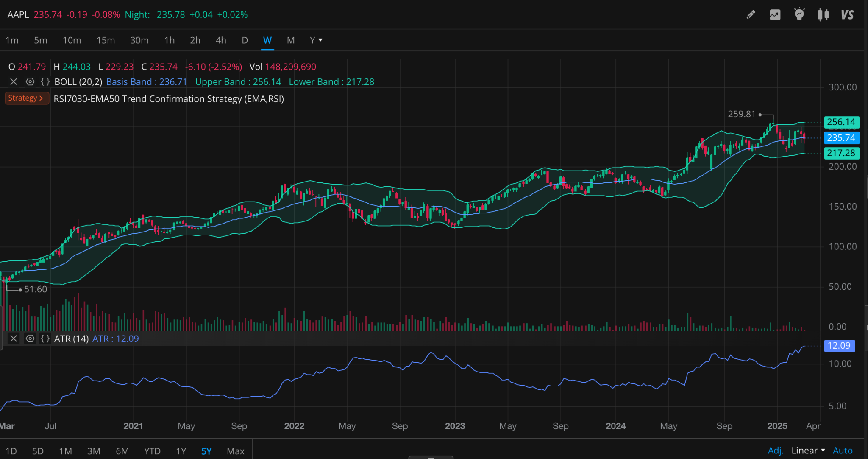Toggle Auto scale mode

pyautogui.click(x=842, y=451)
